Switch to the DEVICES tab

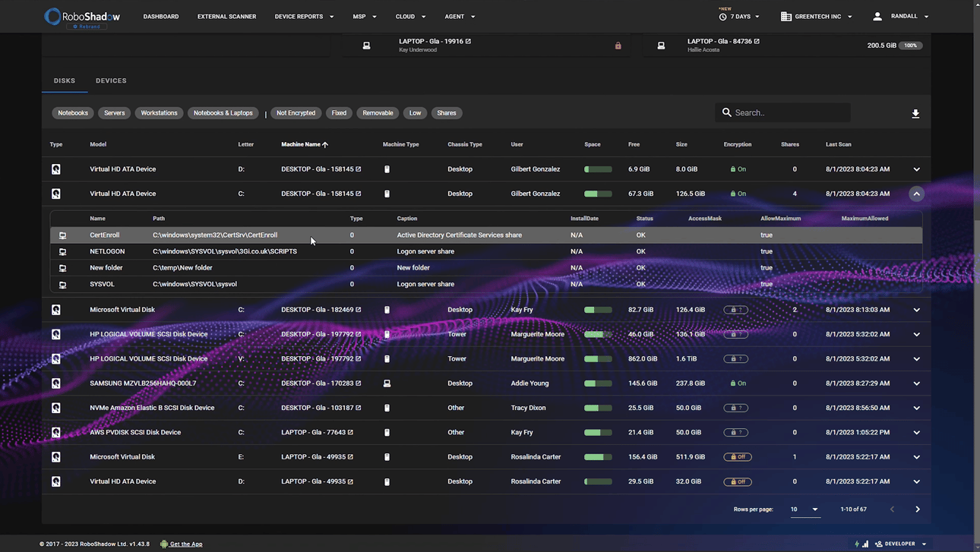tap(111, 80)
